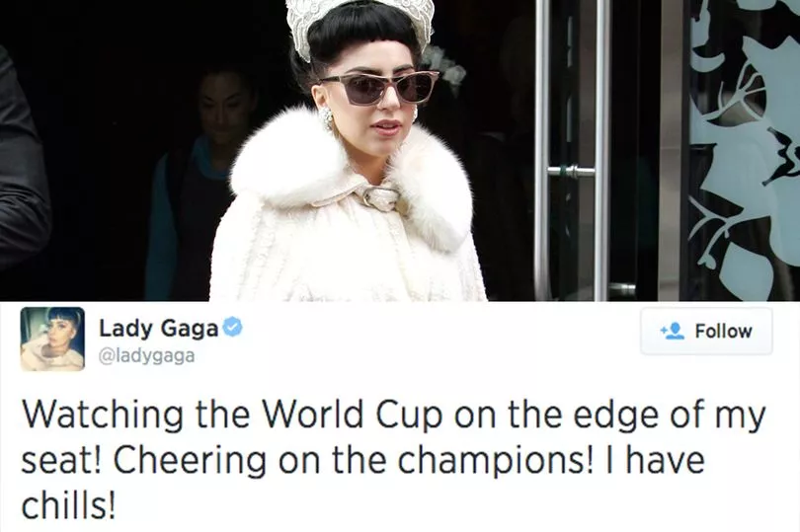Open the @ladygaga handle link
The image size is (800, 532).
tap(146, 356)
